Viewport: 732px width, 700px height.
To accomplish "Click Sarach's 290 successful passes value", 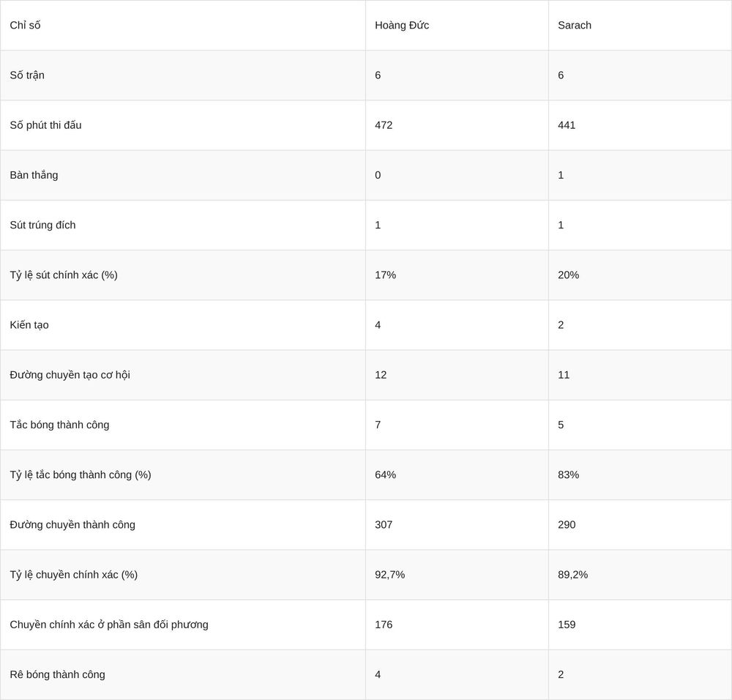I will click(x=567, y=525).
